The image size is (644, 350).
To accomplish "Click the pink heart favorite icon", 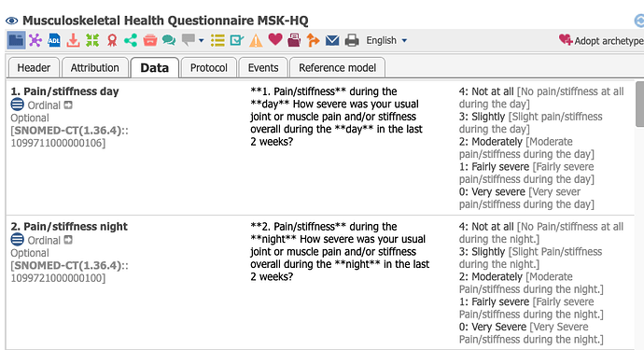I will 275,40.
